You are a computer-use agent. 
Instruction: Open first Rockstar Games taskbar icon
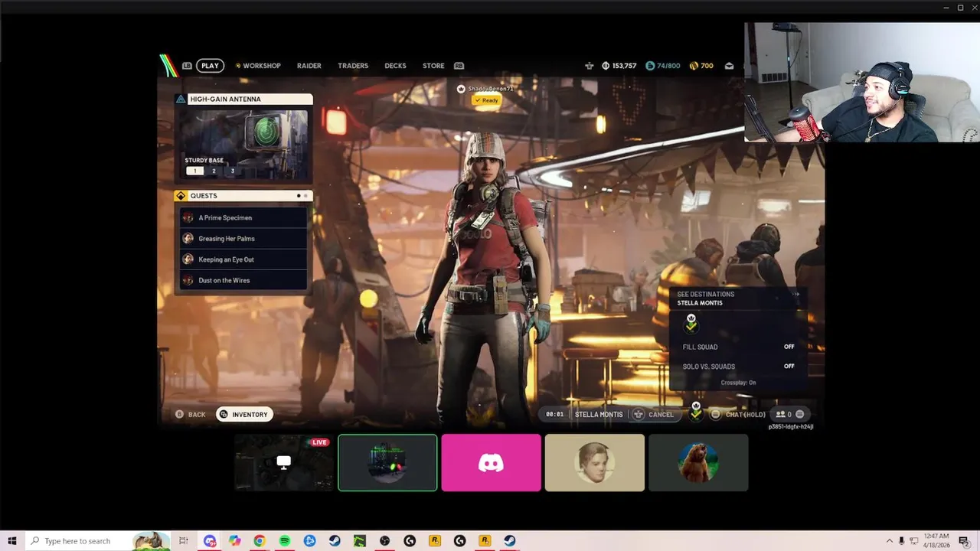[434, 541]
